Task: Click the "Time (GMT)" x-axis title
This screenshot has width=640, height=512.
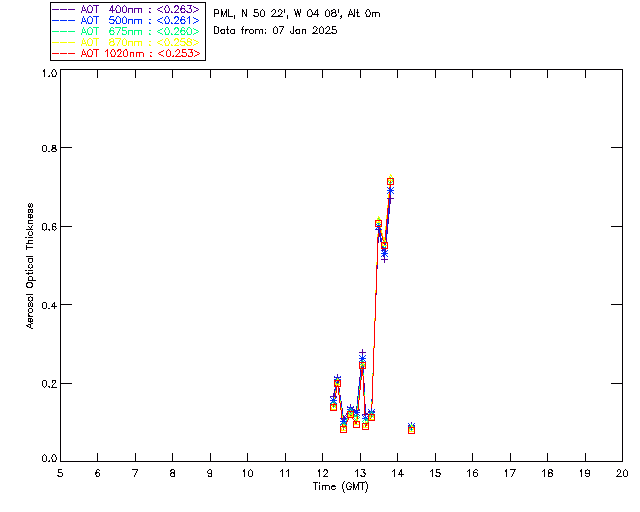Action: 340,487
